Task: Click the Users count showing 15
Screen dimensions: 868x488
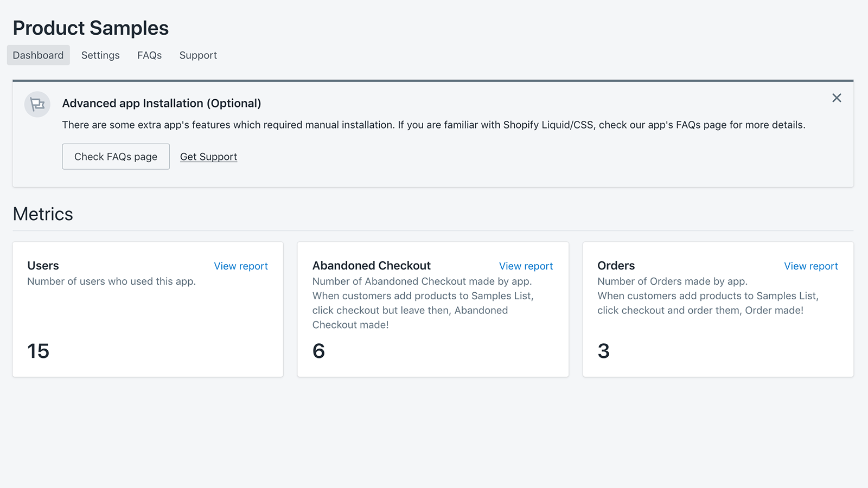Action: click(x=38, y=351)
